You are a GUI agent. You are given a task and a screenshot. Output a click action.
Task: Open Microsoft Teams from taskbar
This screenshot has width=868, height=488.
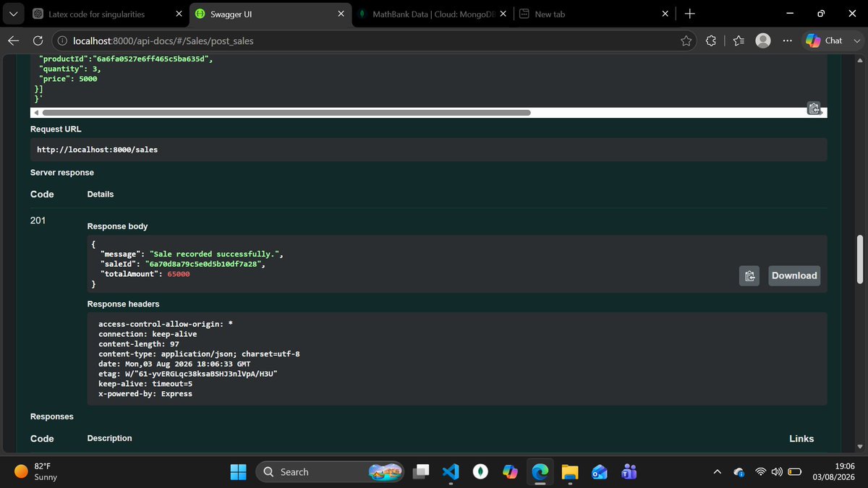click(629, 472)
